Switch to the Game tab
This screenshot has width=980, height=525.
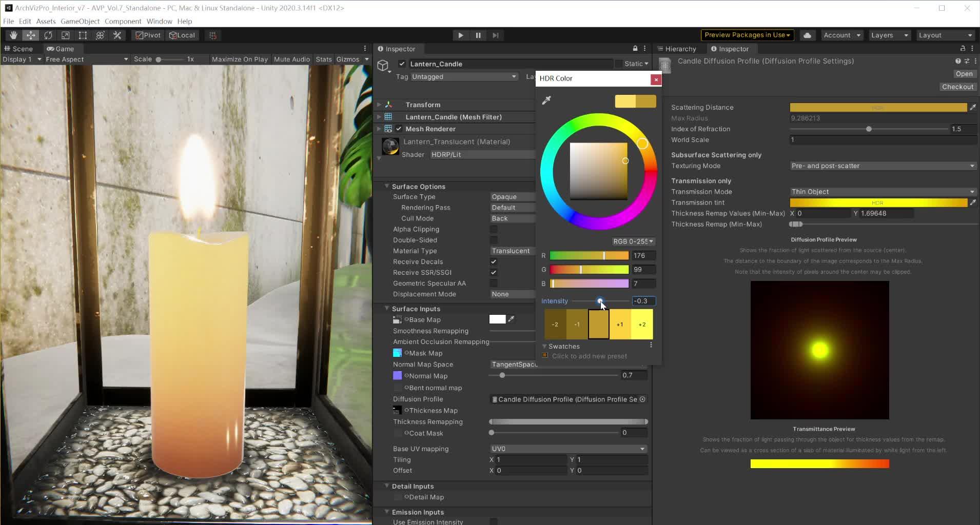pyautogui.click(x=62, y=48)
